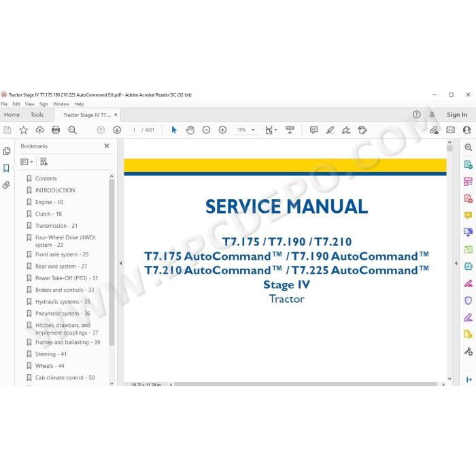Open the Fill & Sign right pane tool
The width and height of the screenshot is (476, 476).
469,318
